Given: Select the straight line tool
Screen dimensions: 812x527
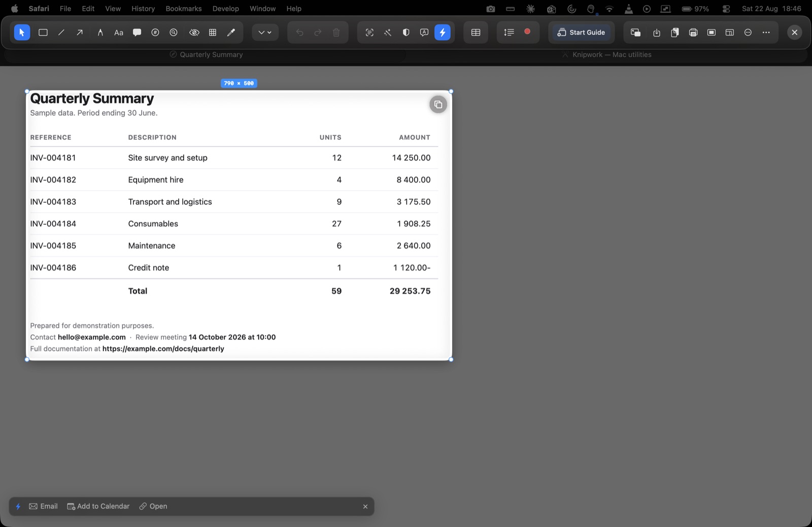Looking at the screenshot, I should pos(61,32).
